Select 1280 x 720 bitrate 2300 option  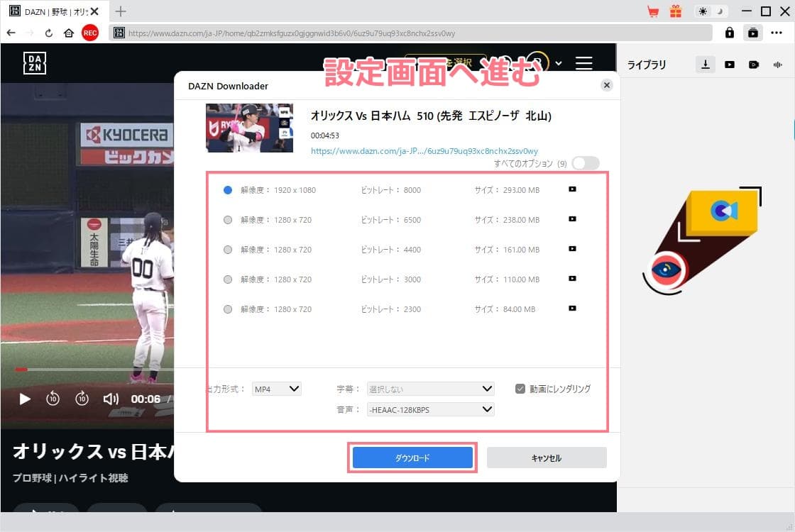[x=228, y=309]
